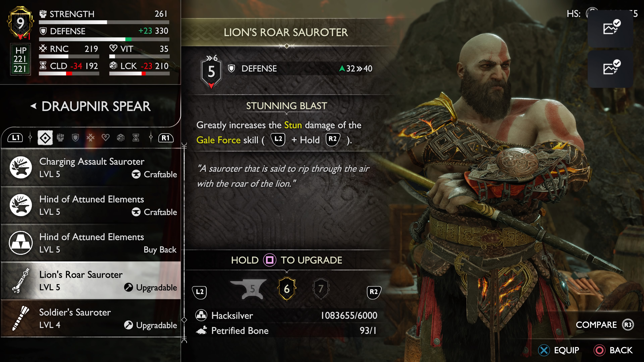
Task: Select Hind of Attuned Elements Buy Back item
Action: [91, 243]
